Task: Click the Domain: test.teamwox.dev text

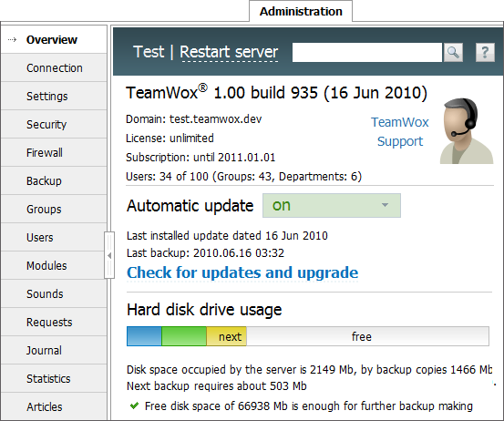Action: (194, 119)
